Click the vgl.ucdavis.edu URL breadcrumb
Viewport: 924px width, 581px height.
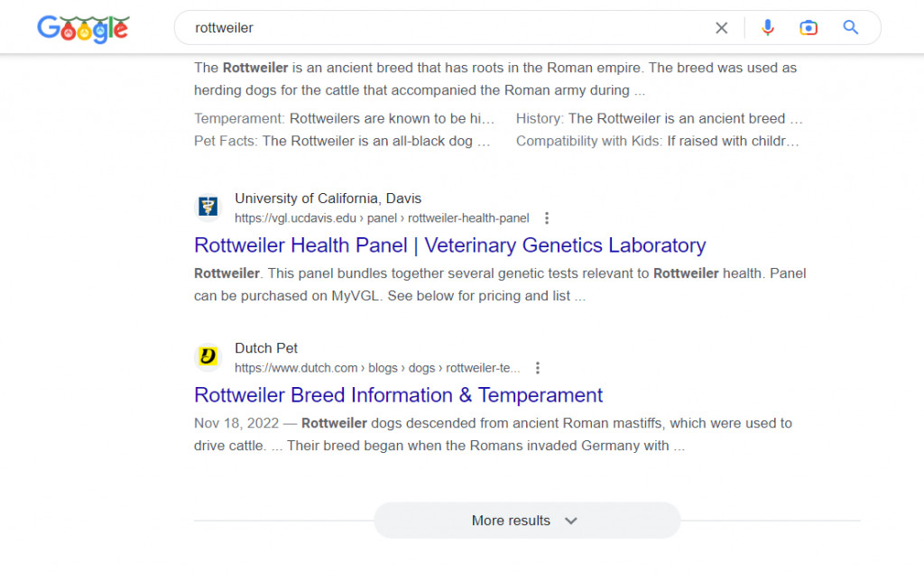[382, 218]
